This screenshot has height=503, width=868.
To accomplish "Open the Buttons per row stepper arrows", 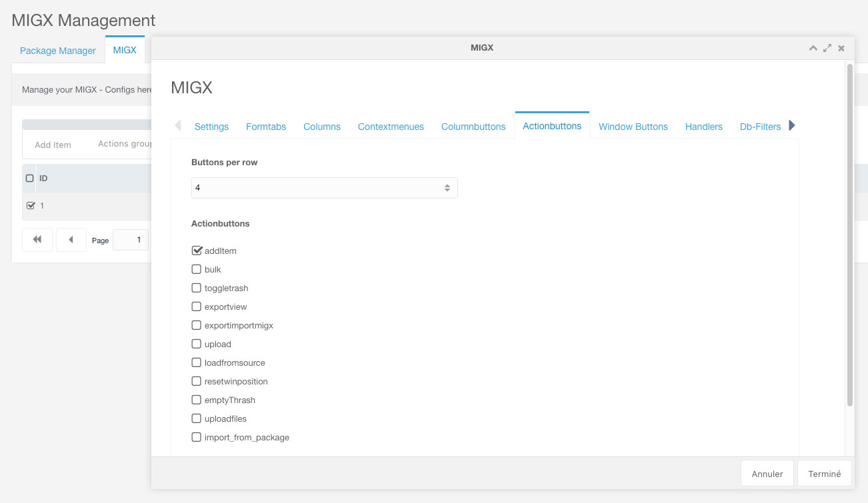I will [x=447, y=188].
